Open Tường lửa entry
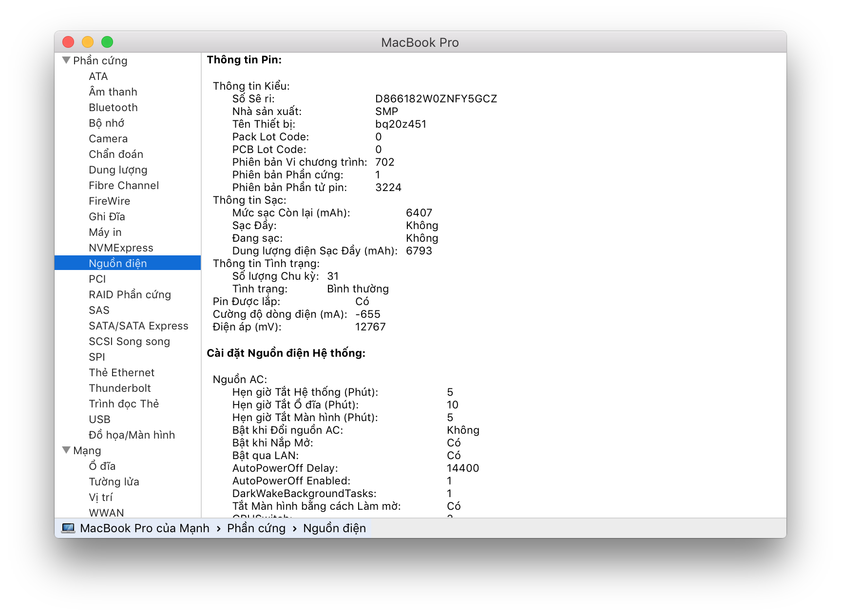The image size is (841, 616). coord(114,482)
